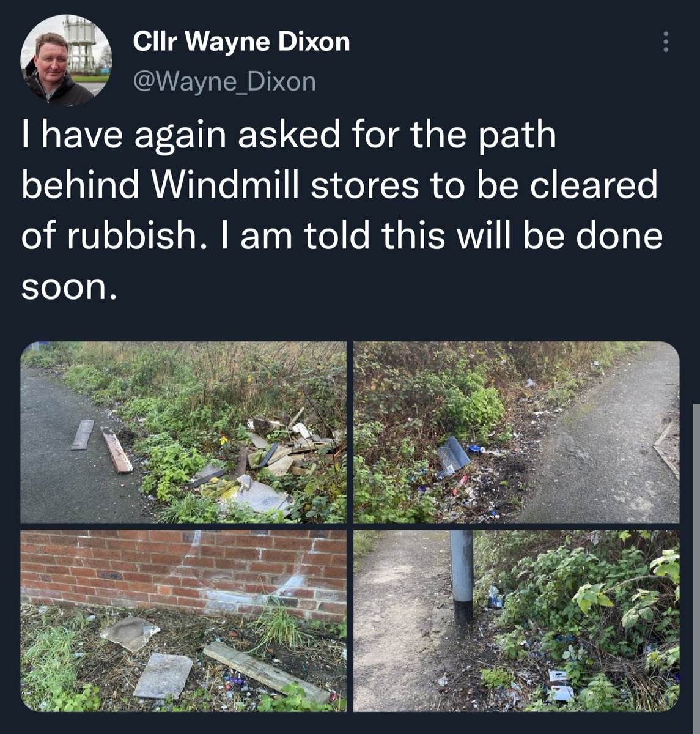Open the photo of slabs by the brick wall
Screen dimensions: 700x734
click(183, 621)
